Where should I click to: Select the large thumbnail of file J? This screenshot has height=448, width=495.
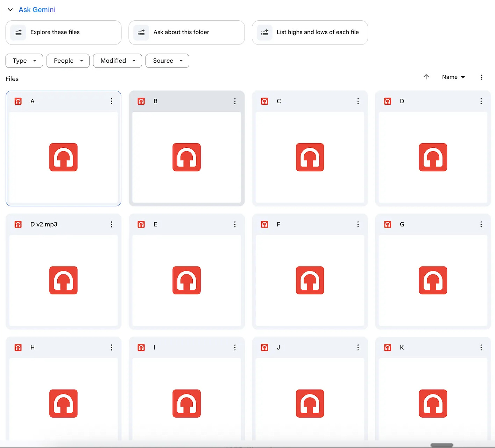tap(310, 399)
